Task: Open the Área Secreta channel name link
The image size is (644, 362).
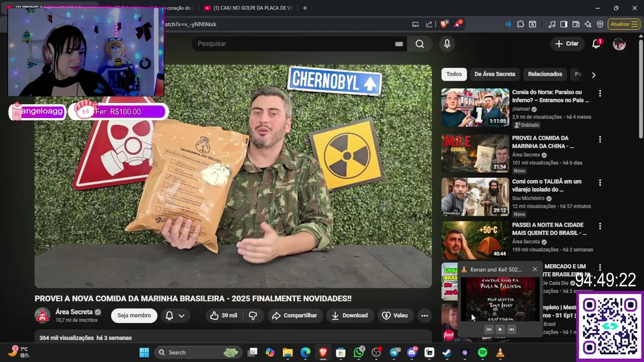Action: point(74,312)
